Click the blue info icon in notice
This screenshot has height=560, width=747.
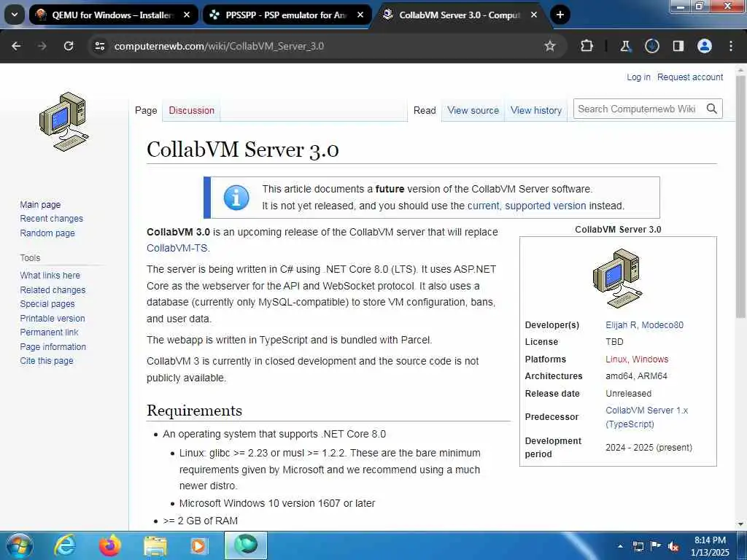click(x=236, y=198)
